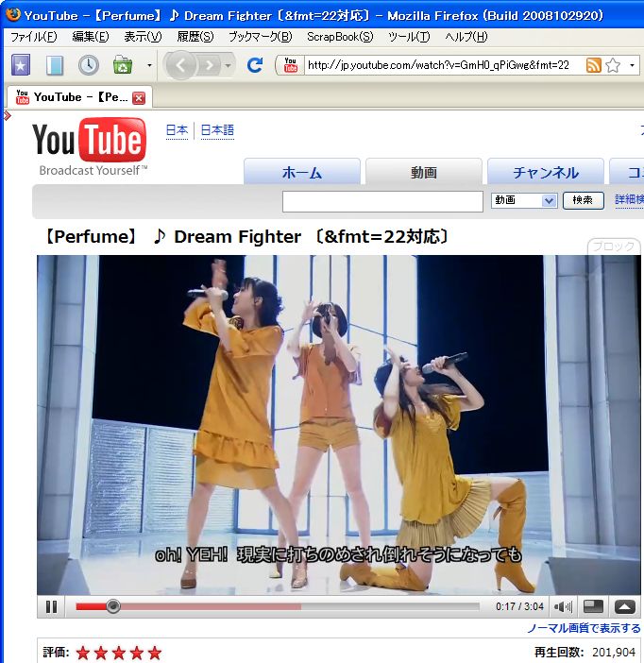Expand the 動画 search type dropdown
The height and width of the screenshot is (663, 644).
click(x=524, y=200)
